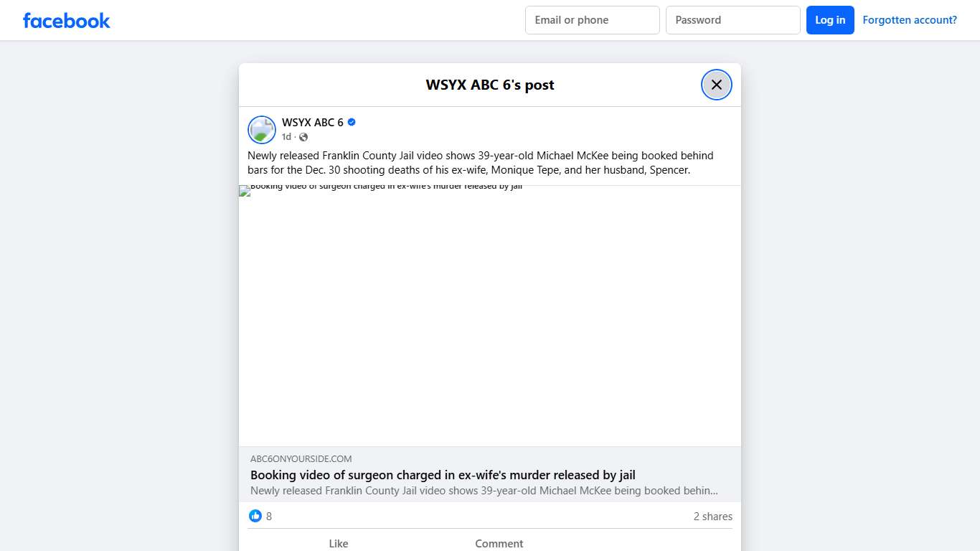Click the 1d post timestamp
980x551 pixels.
[286, 137]
